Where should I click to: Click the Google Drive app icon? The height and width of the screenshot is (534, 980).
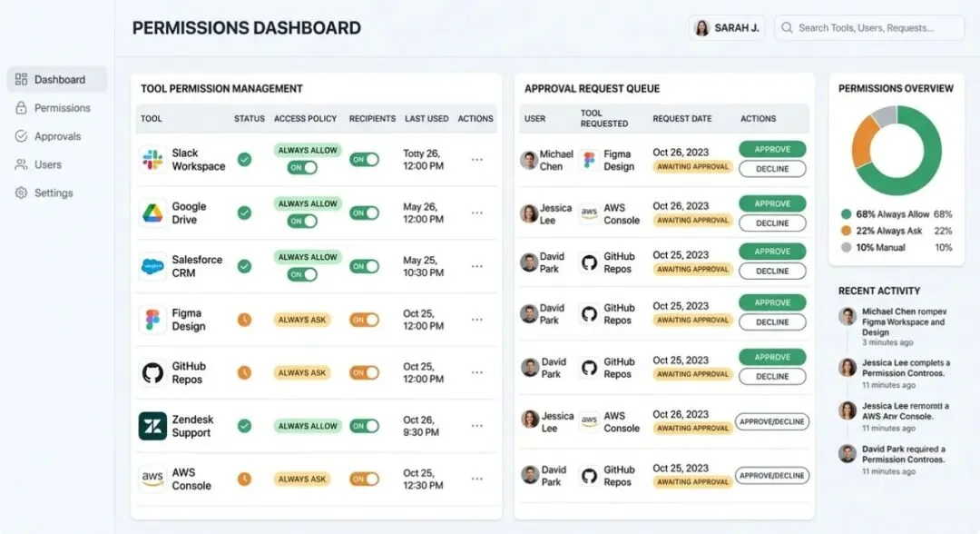click(152, 213)
